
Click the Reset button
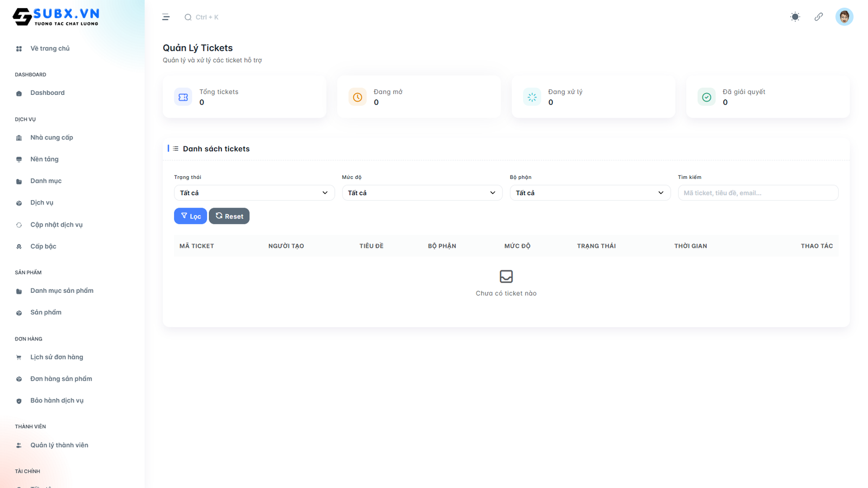(229, 216)
